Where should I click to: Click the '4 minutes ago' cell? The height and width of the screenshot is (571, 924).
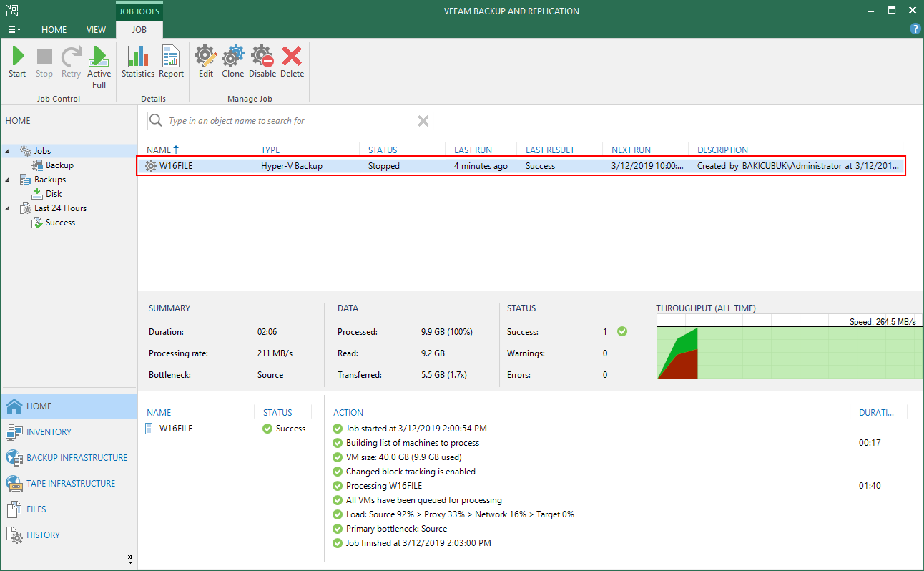[481, 166]
